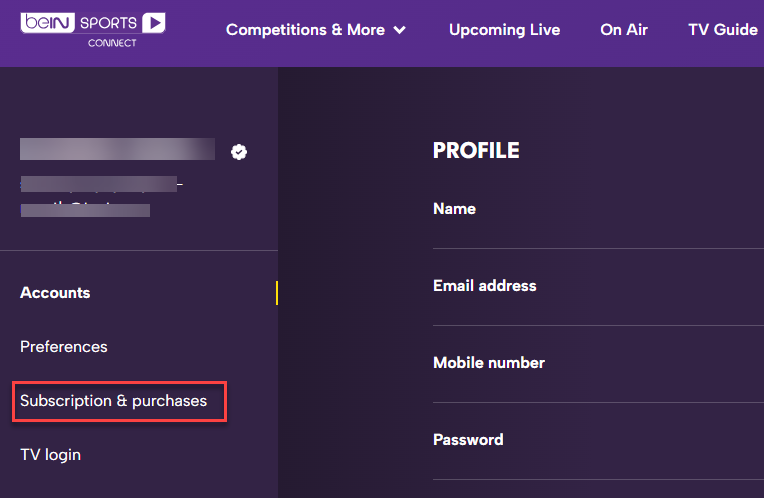Image resolution: width=764 pixels, height=498 pixels.
Task: Click the play triangle in the beIN logo
Action: (154, 22)
